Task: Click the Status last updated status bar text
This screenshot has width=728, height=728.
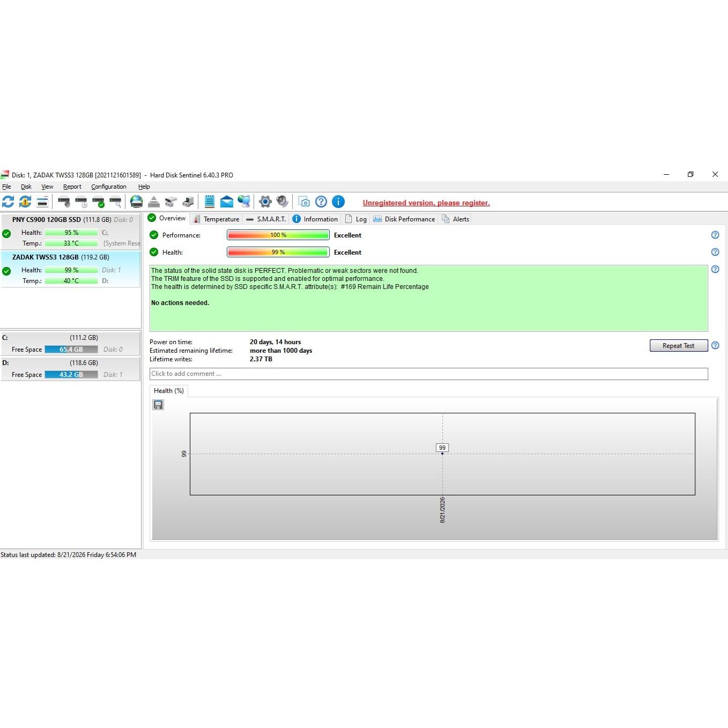Action: tap(68, 555)
